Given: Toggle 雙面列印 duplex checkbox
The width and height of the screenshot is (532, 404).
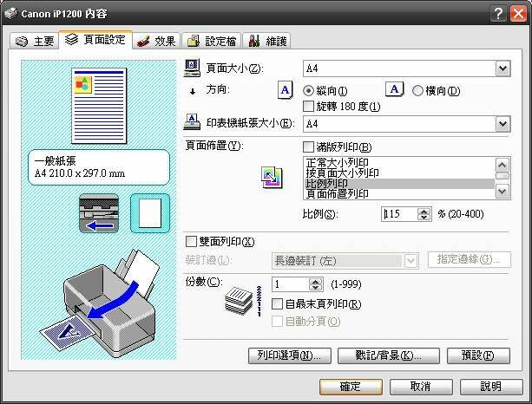Looking at the screenshot, I should point(191,242).
